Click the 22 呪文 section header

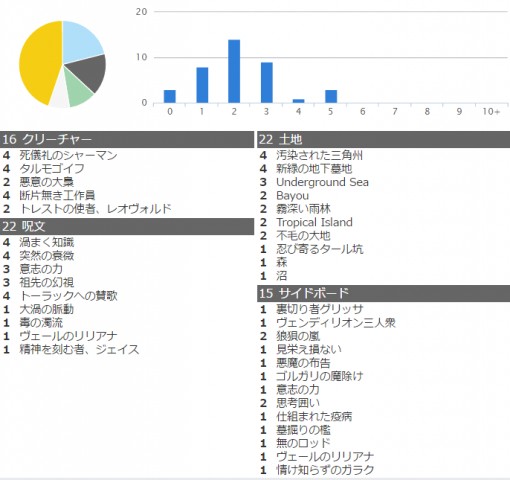coord(127,227)
